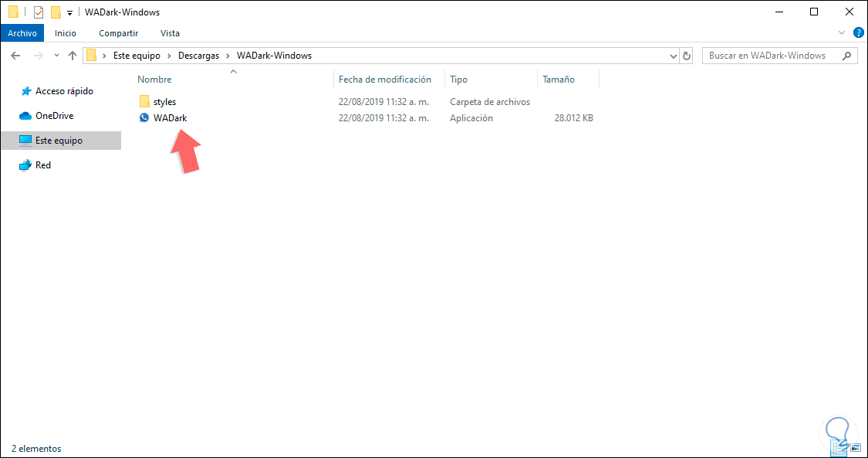Open the styles folder

point(164,102)
